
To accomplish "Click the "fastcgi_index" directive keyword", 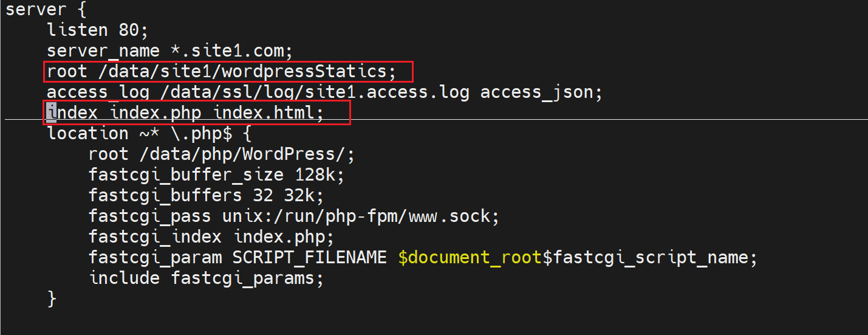I will (x=154, y=237).
